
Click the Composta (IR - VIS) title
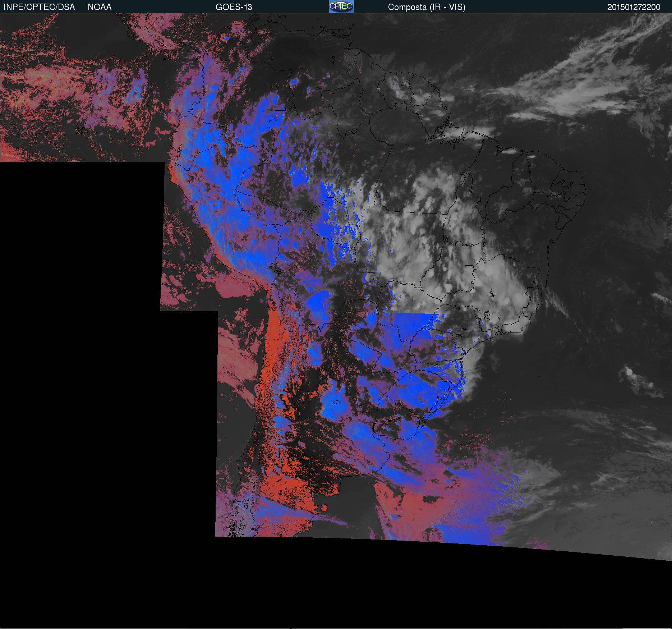(427, 7)
